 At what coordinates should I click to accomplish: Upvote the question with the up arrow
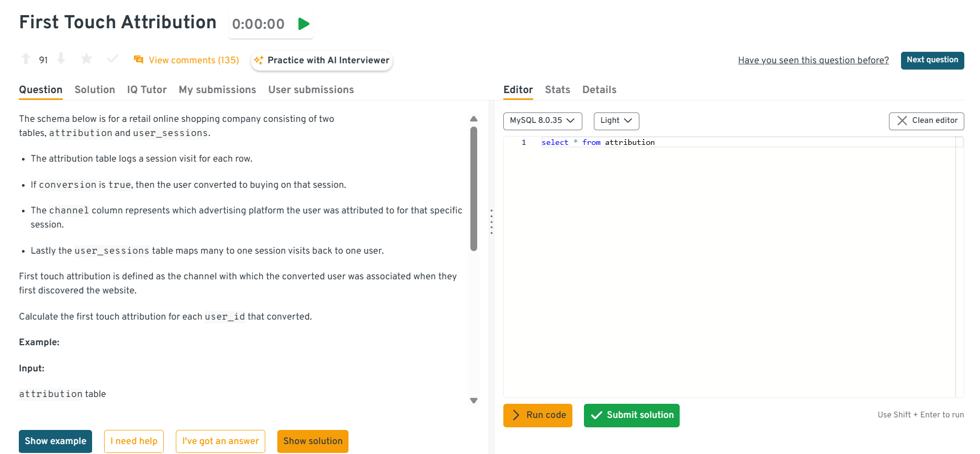[x=26, y=59]
